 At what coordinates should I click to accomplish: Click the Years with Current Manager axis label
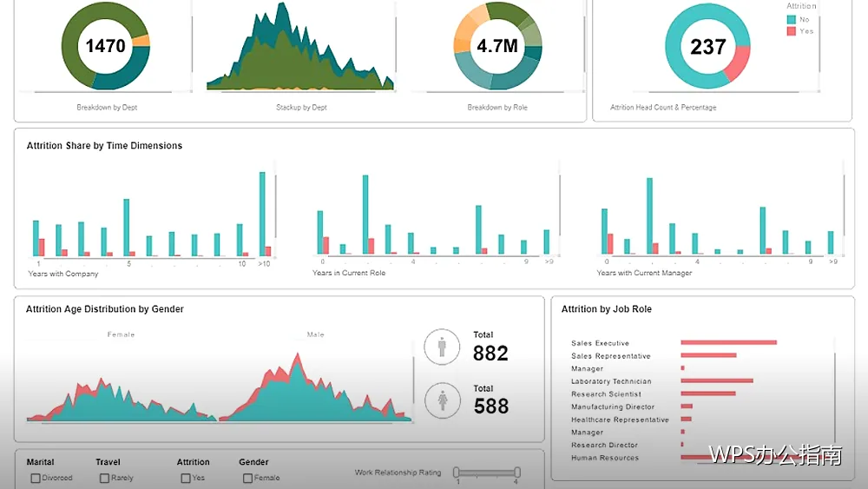(x=644, y=273)
